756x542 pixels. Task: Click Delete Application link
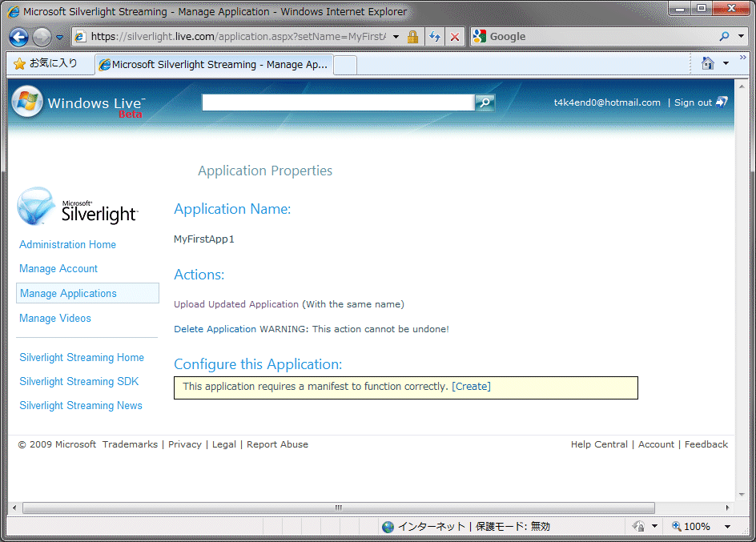pyautogui.click(x=215, y=329)
